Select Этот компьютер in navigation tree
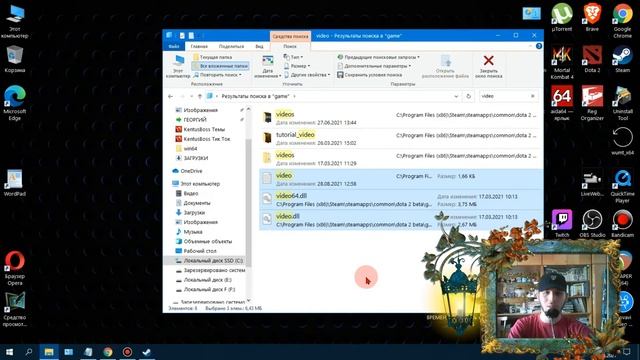 (x=200, y=184)
